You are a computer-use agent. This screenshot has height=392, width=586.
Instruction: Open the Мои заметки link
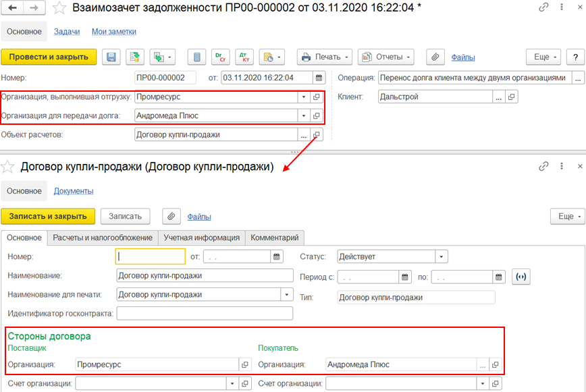coord(114,32)
